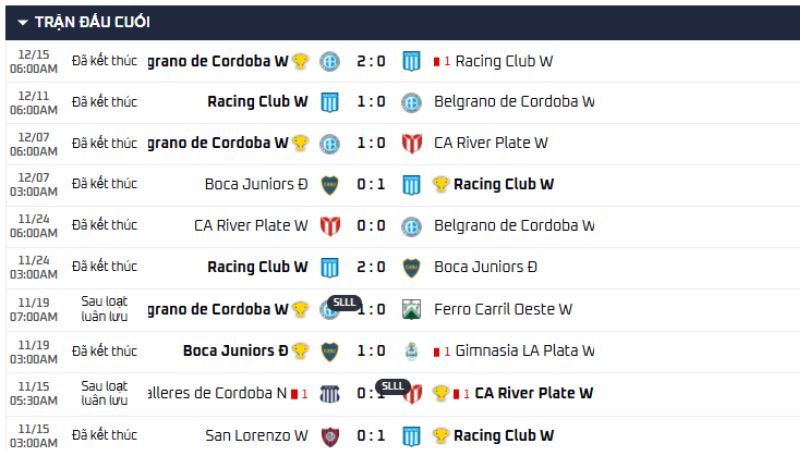Open the 2 : 0 score on 12/15
Viewport: 800px width, 450px height.
click(x=370, y=61)
